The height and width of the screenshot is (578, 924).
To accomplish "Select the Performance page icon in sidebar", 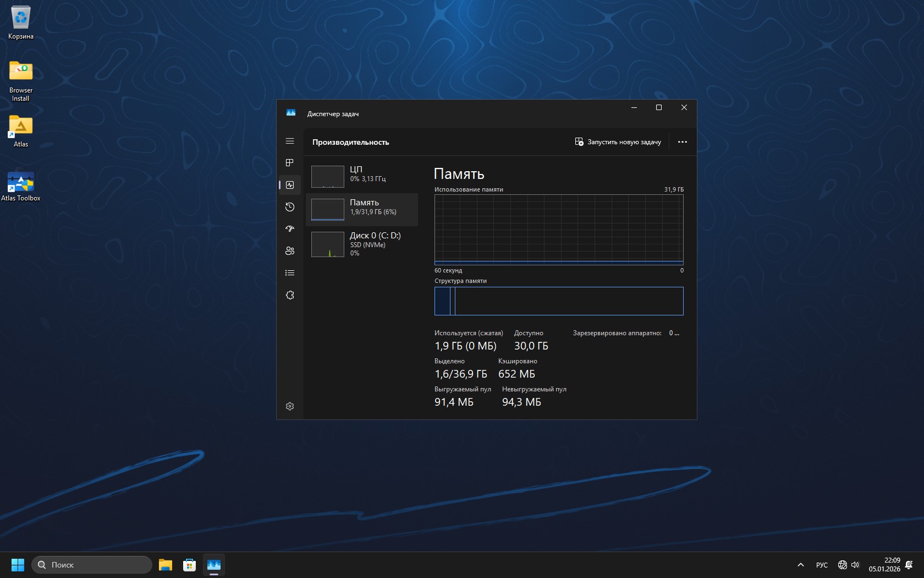I will 290,185.
